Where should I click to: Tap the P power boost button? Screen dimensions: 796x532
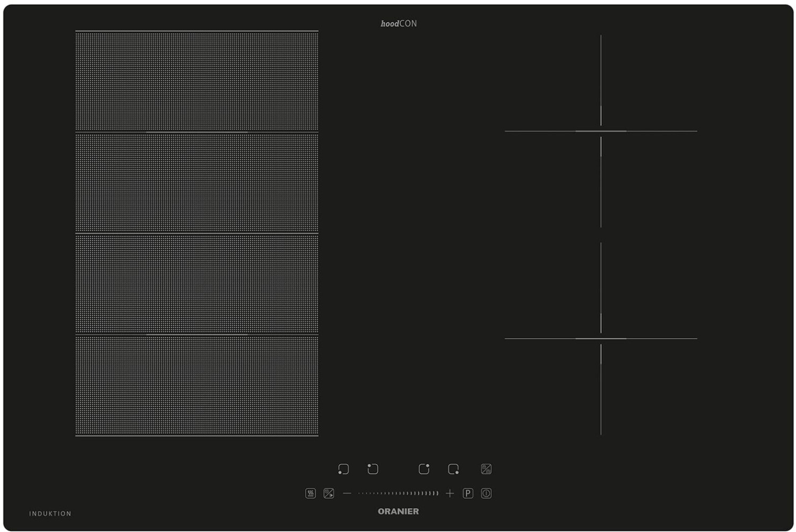coord(468,493)
